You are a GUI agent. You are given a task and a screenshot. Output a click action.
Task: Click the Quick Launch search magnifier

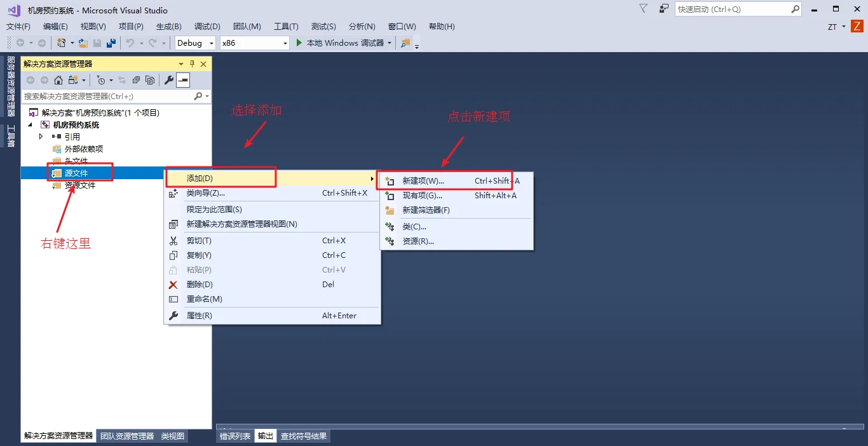795,9
